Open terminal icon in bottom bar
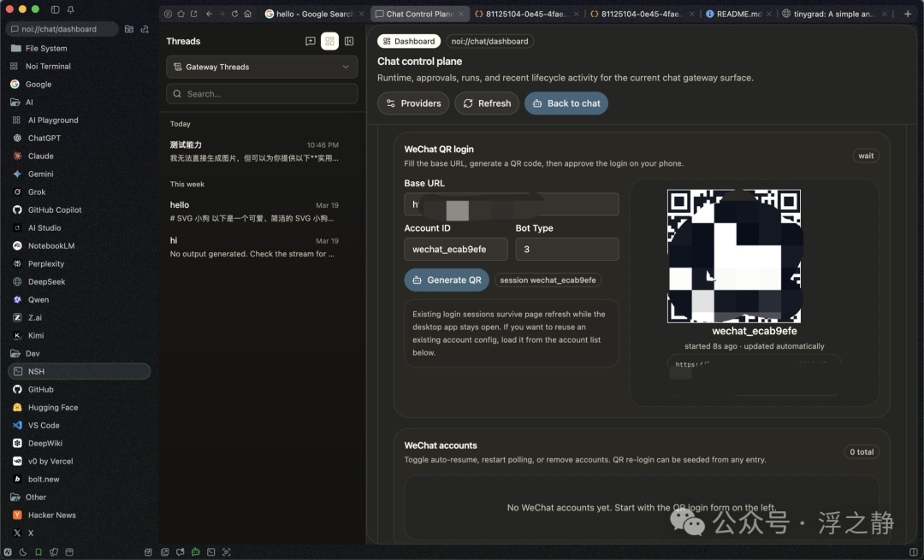This screenshot has height=560, width=924. pyautogui.click(x=211, y=552)
